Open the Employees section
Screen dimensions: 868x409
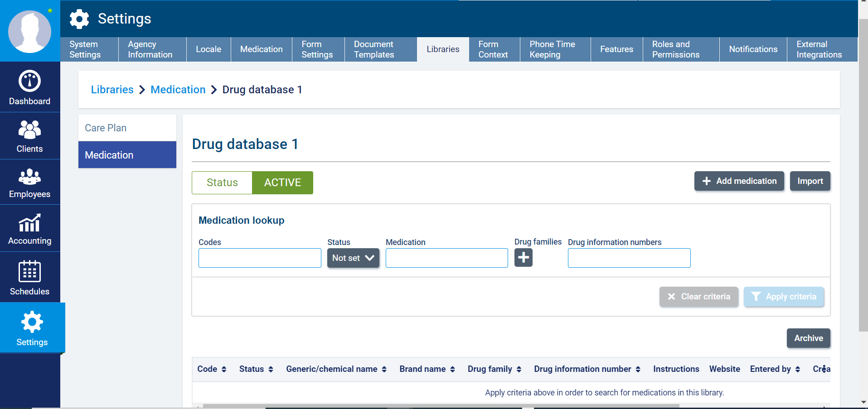(x=30, y=183)
